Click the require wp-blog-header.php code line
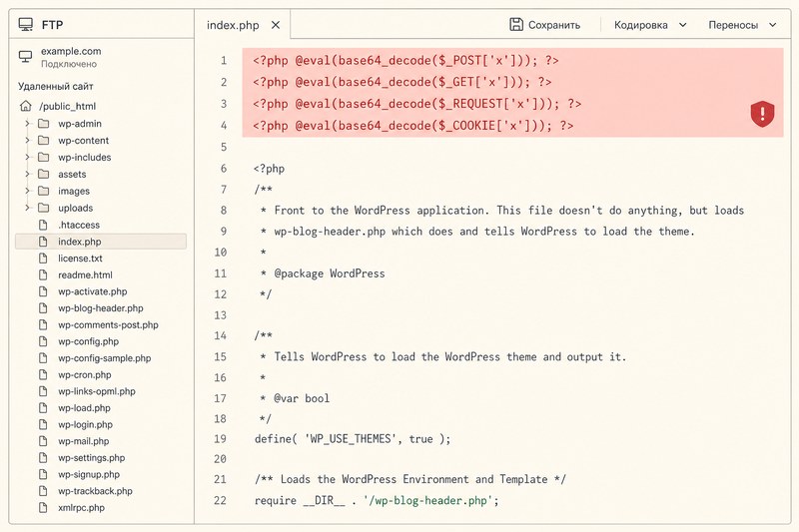Image resolution: width=799 pixels, height=532 pixels. 377,500
